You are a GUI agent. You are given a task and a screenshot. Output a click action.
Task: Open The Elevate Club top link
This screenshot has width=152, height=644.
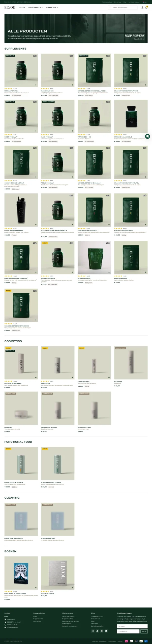107,2
